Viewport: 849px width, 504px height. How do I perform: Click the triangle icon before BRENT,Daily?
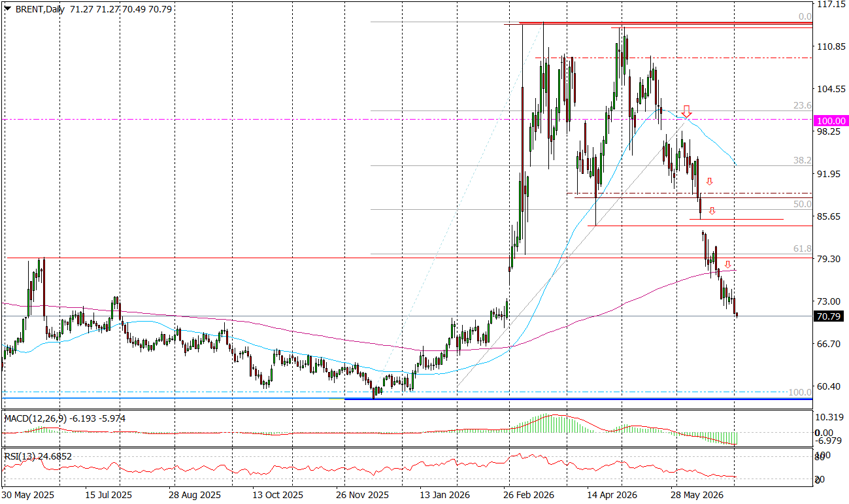[x=7, y=10]
